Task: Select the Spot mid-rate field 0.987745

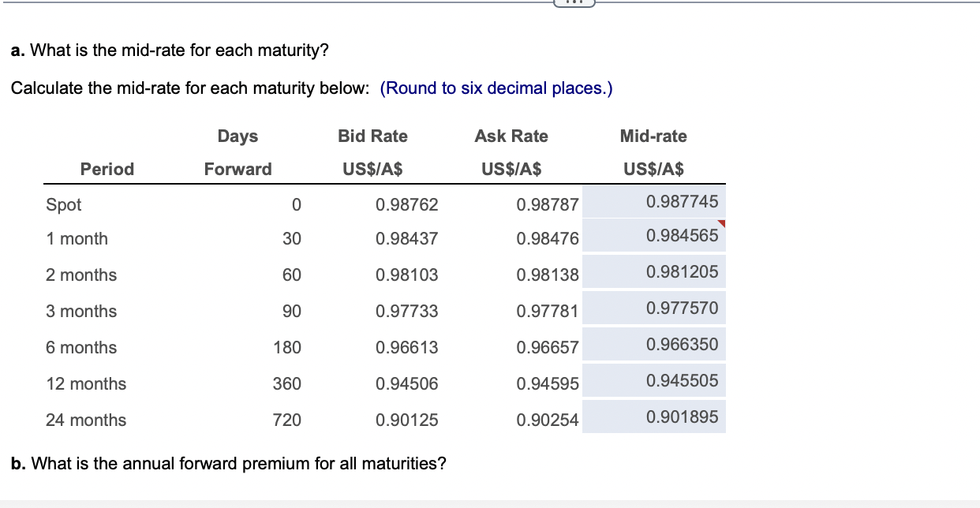Action: 654,202
